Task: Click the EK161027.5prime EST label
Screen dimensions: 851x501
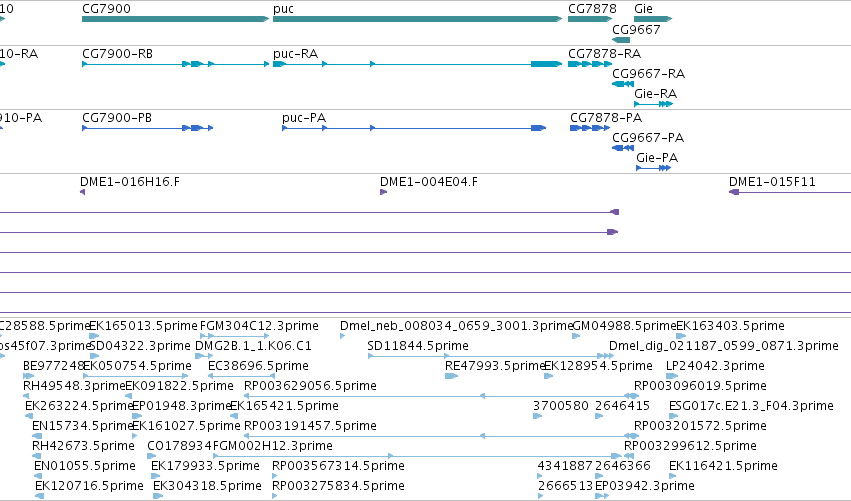Action: click(x=186, y=426)
